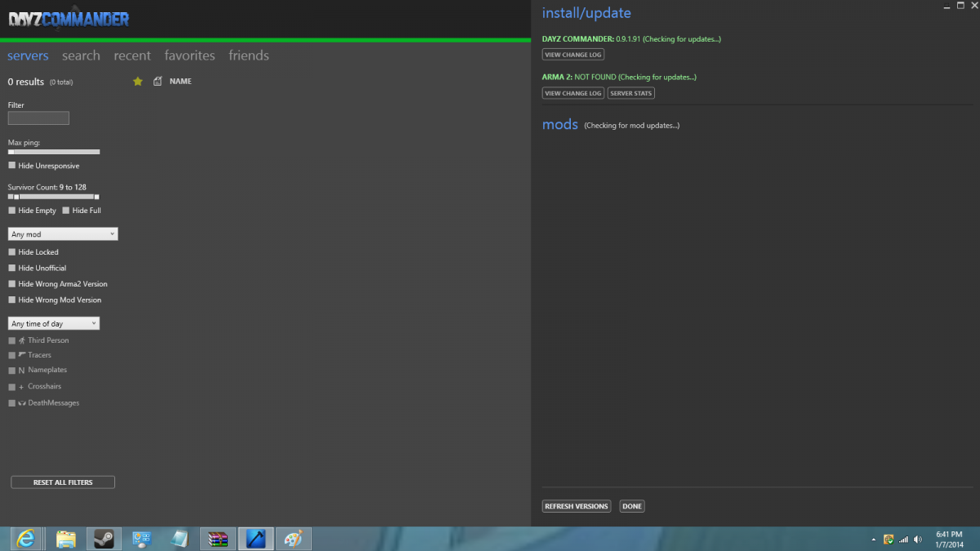This screenshot has width=980, height=551.
Task: Enable the Hide Unresponsive checkbox
Action: click(x=12, y=166)
